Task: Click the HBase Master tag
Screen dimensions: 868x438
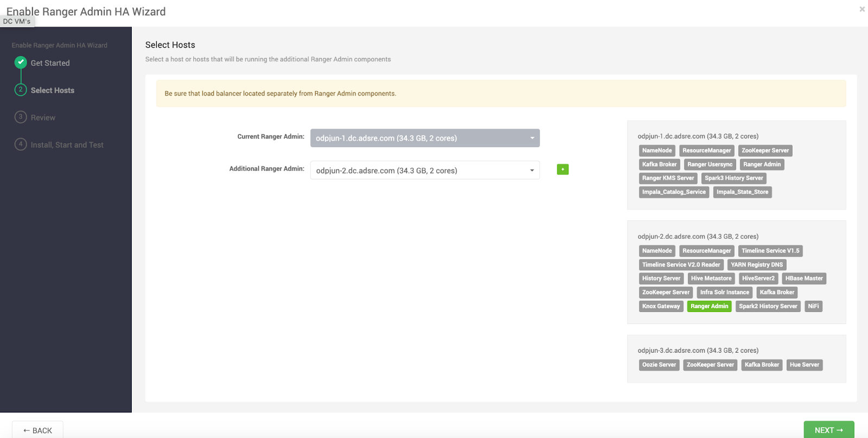Action: click(804, 278)
